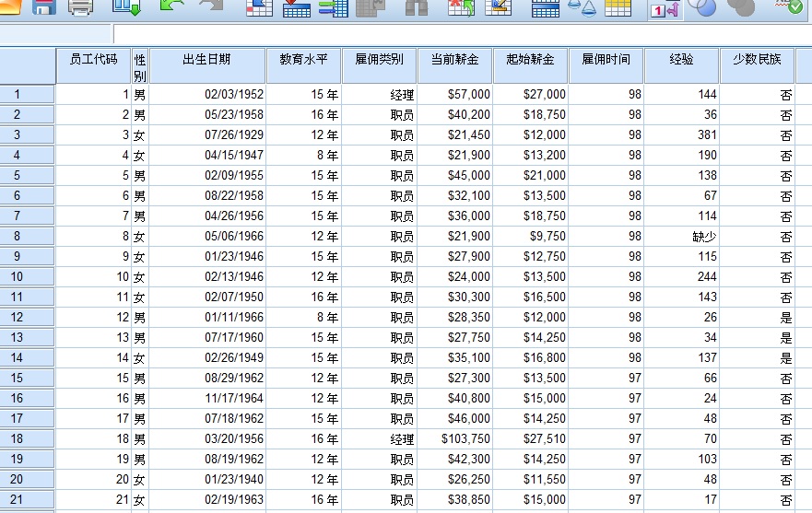Click the 8 年 cell in row 4
The height and width of the screenshot is (513, 812).
[303, 156]
